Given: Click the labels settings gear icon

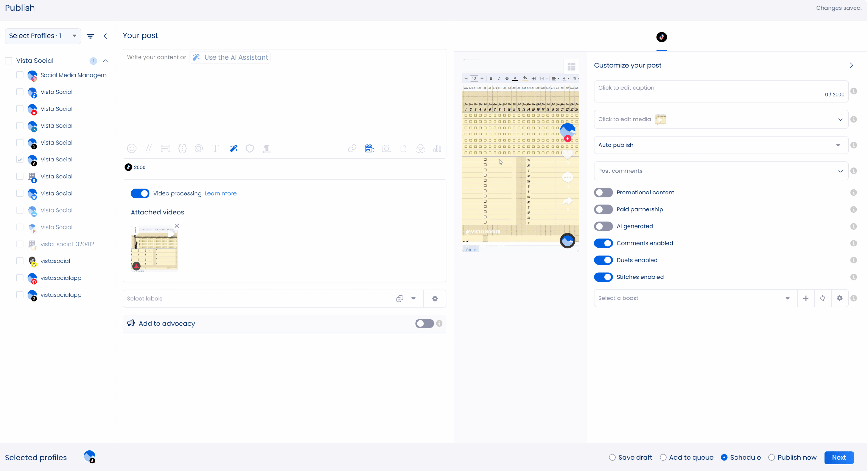Looking at the screenshot, I should [x=435, y=299].
